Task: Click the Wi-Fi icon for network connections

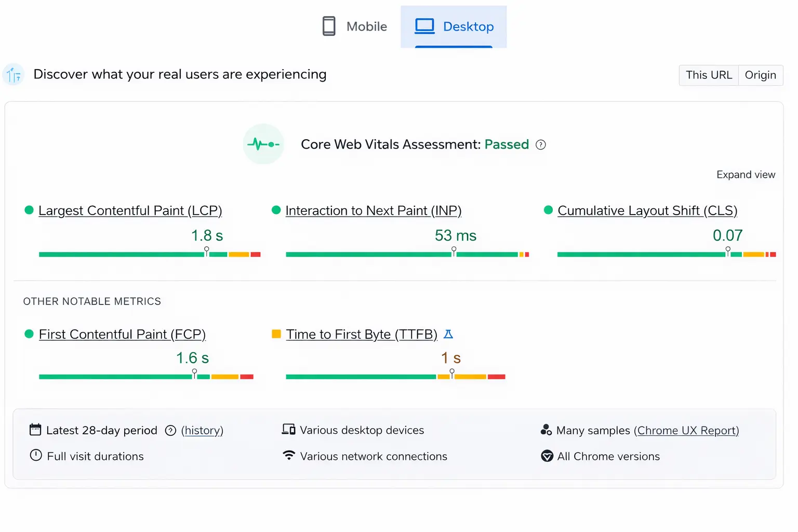Action: 289,456
